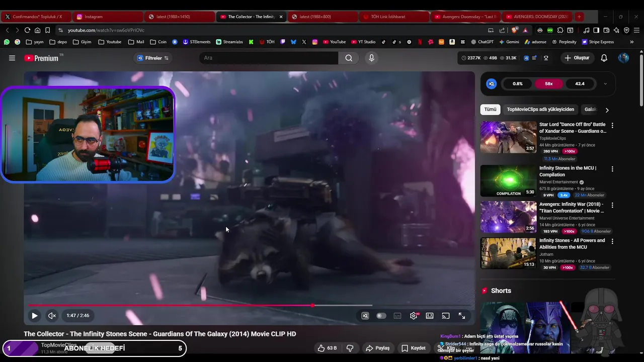This screenshot has height=362, width=644.
Task: Expand the hidden bookmarks overflow chevron
Action: [632, 42]
